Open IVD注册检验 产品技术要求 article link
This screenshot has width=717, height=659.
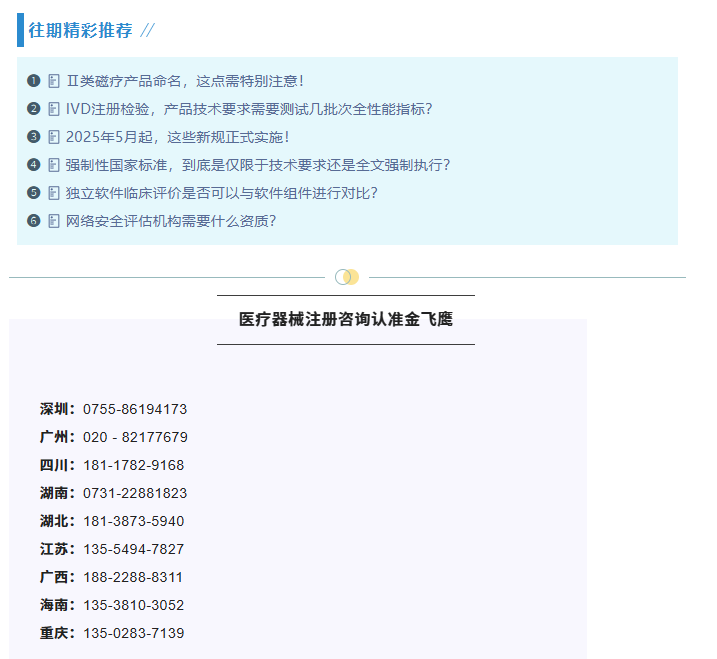coord(248,109)
